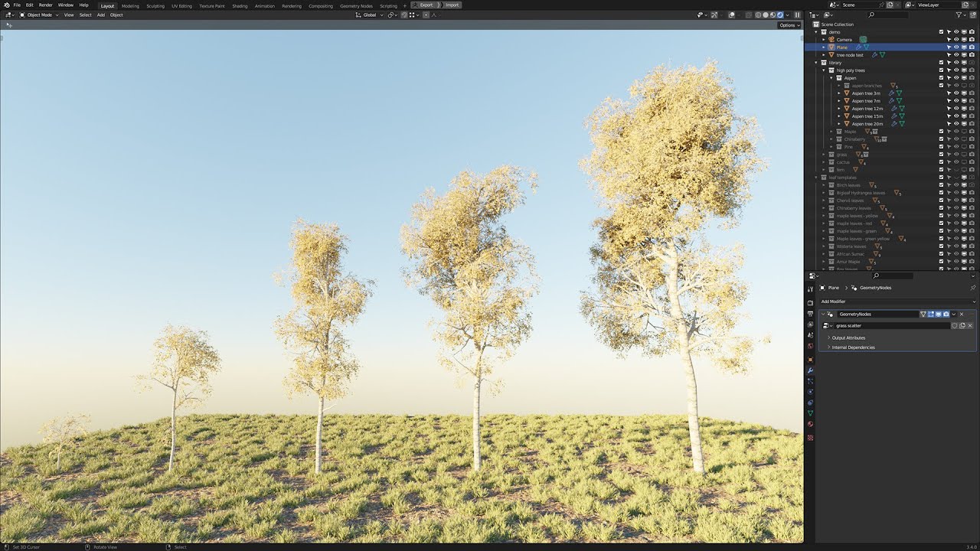Switch to the Geometry Nodes workspace tab
This screenshot has height=551, width=980.
coord(356,5)
